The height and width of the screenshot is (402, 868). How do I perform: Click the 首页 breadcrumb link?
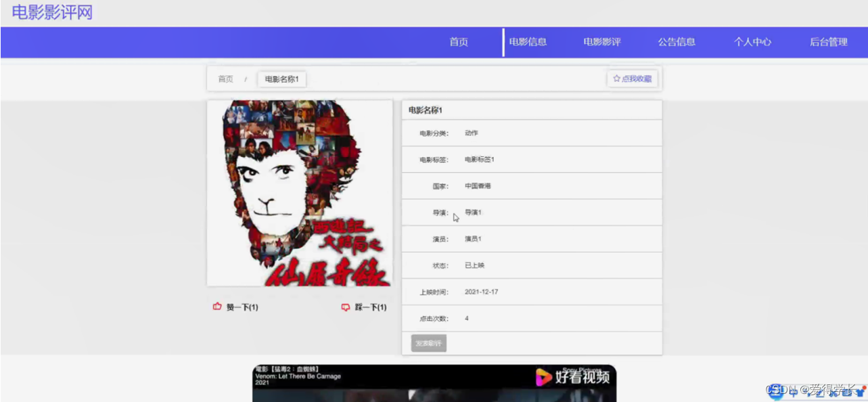pyautogui.click(x=225, y=79)
